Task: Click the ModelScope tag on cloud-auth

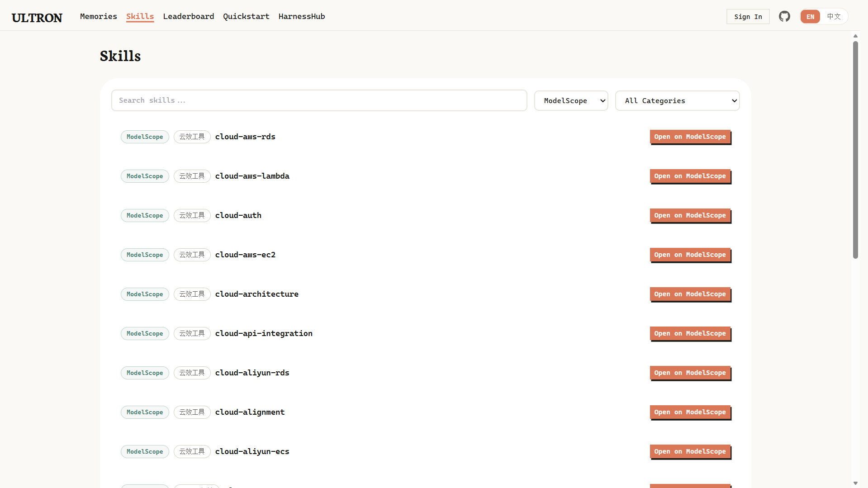Action: click(145, 215)
